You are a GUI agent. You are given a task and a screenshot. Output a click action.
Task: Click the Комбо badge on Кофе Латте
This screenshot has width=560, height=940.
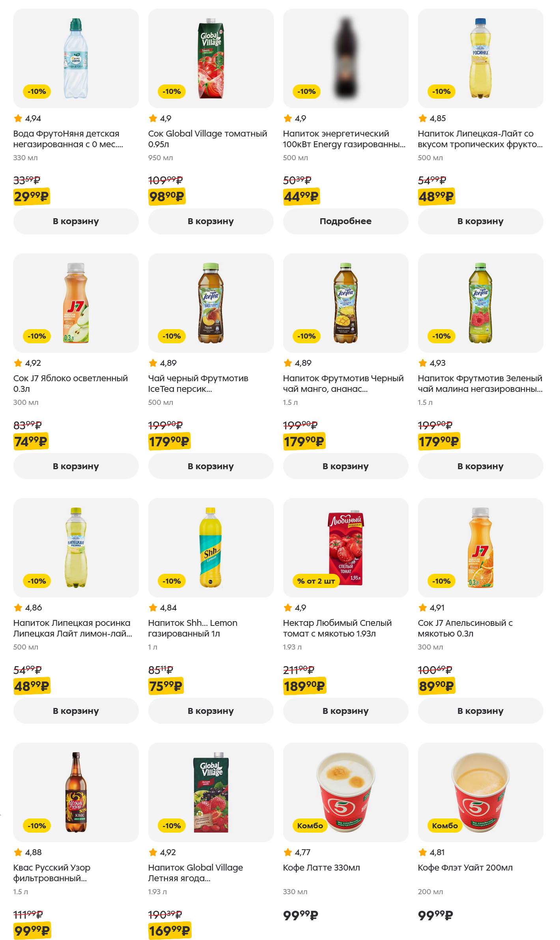click(310, 826)
